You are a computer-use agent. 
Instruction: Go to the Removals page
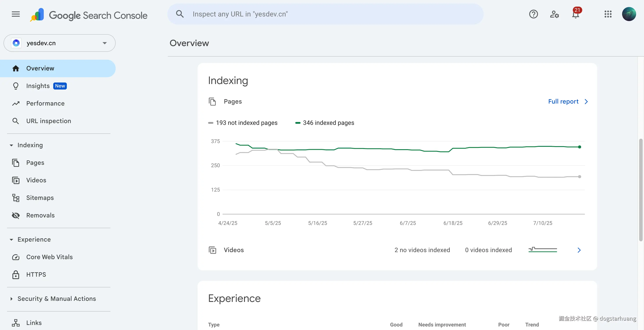[x=40, y=215]
